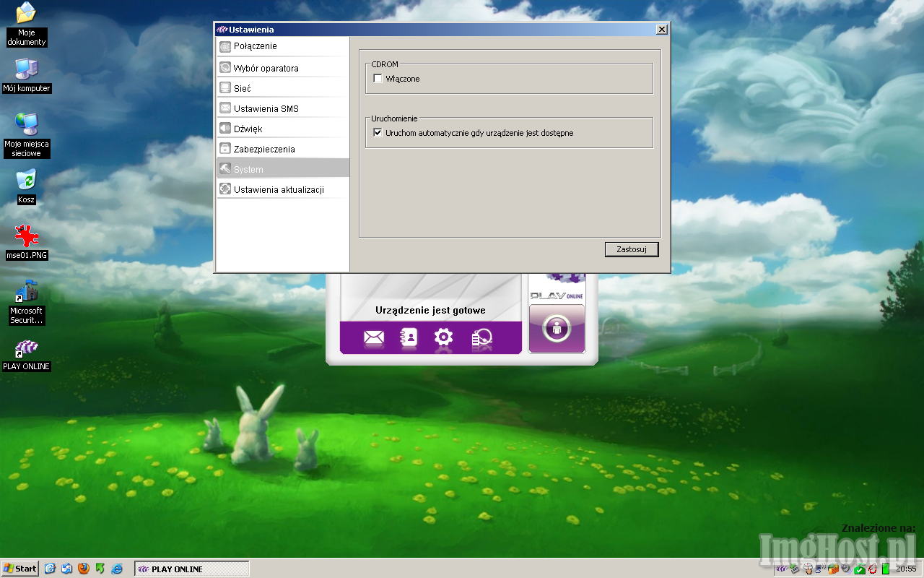This screenshot has height=578, width=924.
Task: Click the network computers tray icon
Action: point(819,569)
